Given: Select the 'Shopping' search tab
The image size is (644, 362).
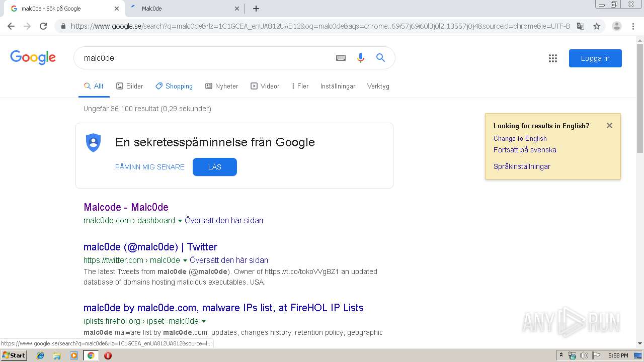Looking at the screenshot, I should (174, 86).
